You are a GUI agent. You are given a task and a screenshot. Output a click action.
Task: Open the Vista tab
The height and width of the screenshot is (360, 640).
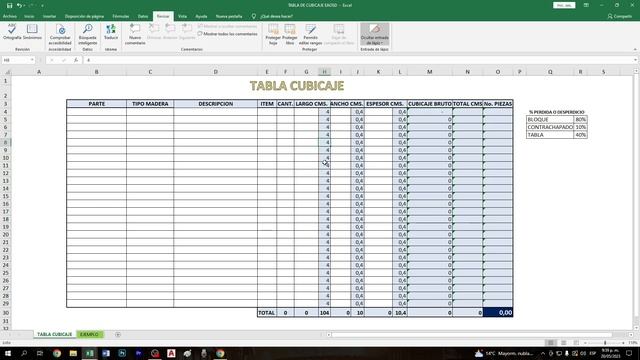point(182,16)
